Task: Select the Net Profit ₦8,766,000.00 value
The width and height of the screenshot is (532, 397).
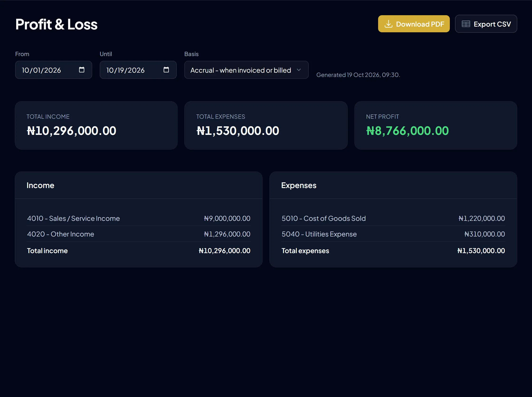Action: pyautogui.click(x=407, y=131)
